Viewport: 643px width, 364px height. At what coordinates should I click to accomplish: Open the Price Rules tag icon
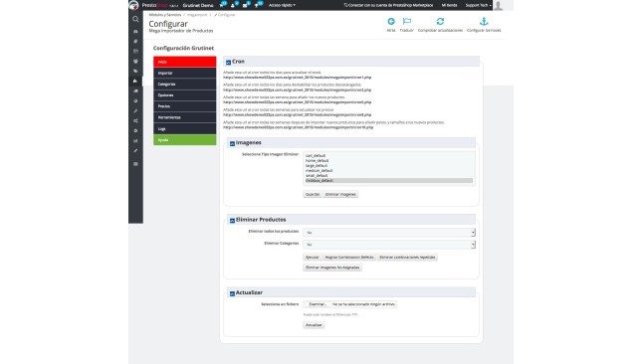point(135,71)
